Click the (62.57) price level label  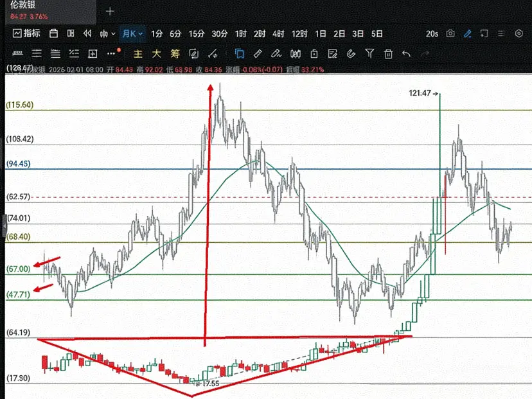(19, 197)
